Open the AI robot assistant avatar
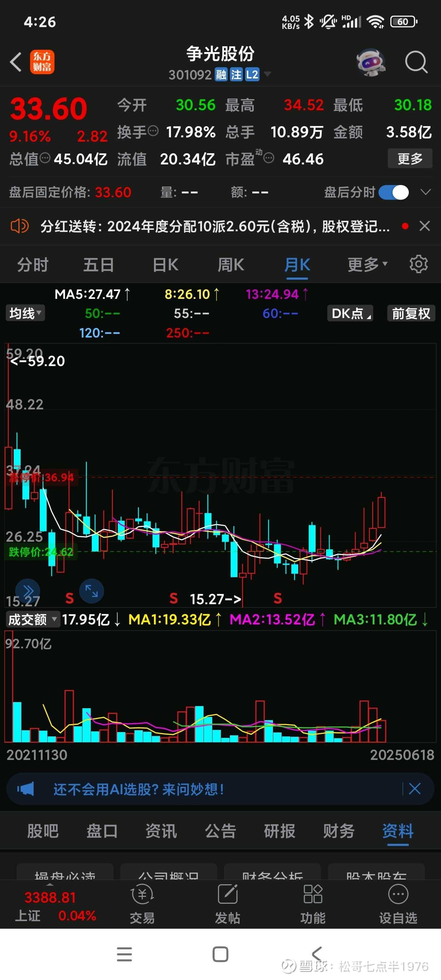Screen dimensions: 441x980 371,62
